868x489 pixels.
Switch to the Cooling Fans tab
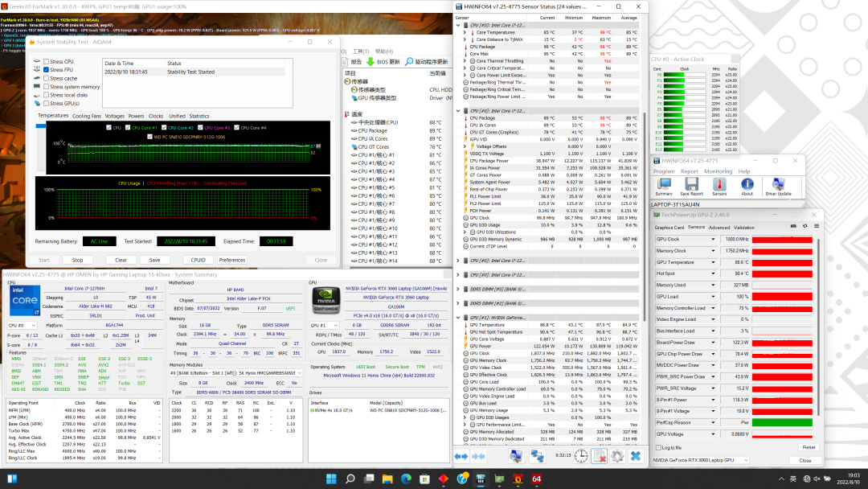[x=87, y=116]
